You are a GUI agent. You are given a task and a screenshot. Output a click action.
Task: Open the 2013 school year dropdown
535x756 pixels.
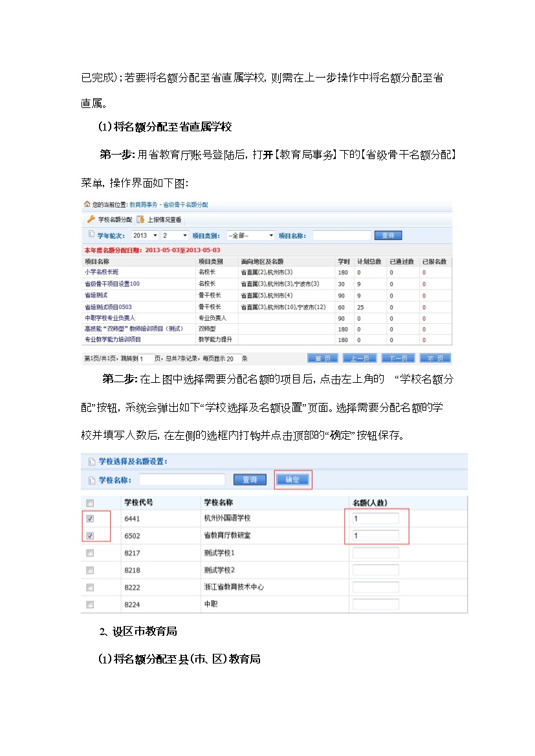[146, 235]
